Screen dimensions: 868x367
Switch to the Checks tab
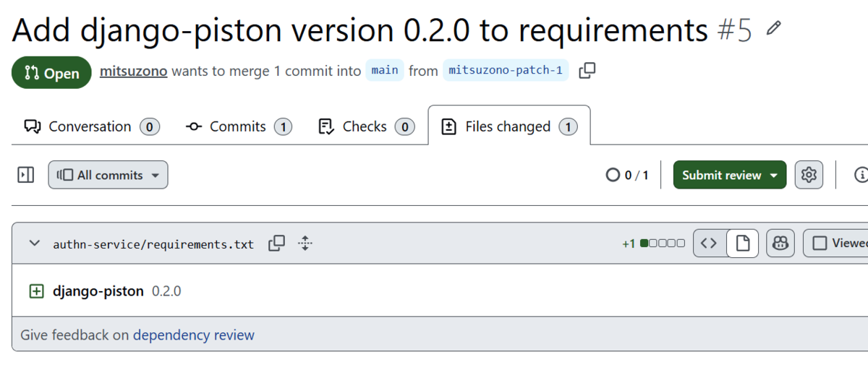coord(366,126)
